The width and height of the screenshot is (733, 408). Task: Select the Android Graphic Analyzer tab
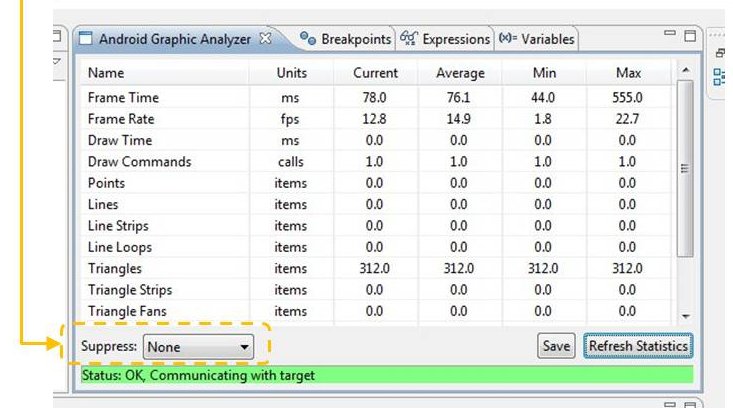click(174, 39)
